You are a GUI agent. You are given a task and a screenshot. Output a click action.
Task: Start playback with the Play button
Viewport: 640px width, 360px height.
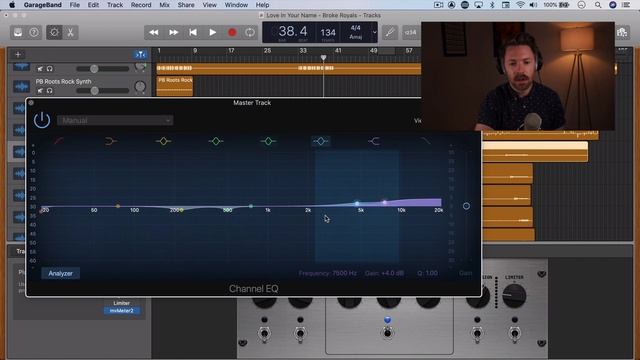tap(213, 32)
